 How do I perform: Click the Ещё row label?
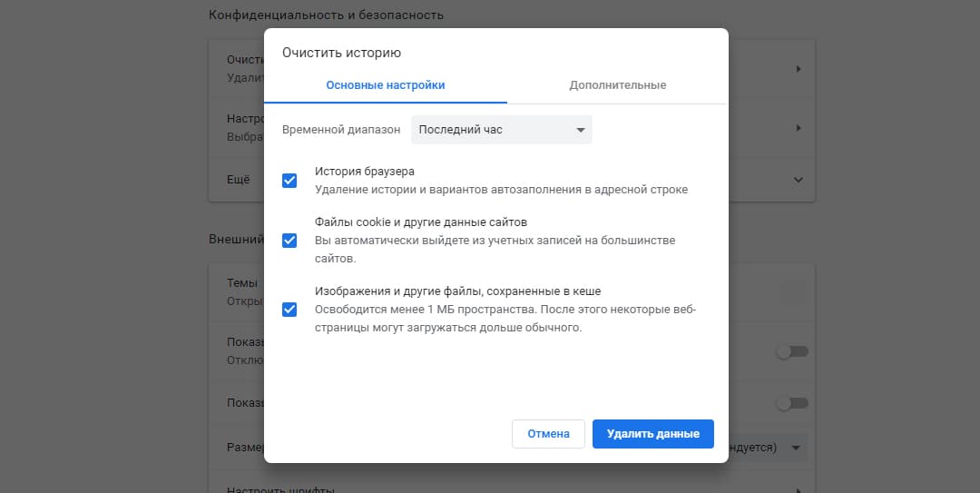tap(238, 180)
